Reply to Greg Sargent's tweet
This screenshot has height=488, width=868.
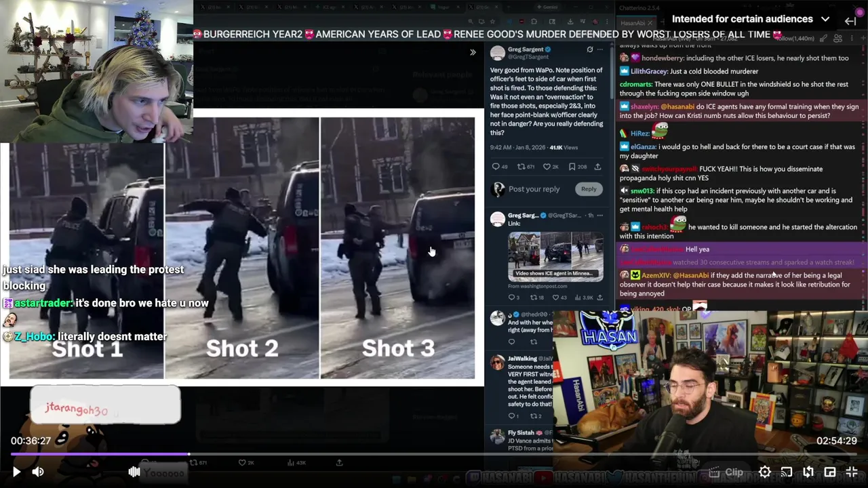pos(589,189)
